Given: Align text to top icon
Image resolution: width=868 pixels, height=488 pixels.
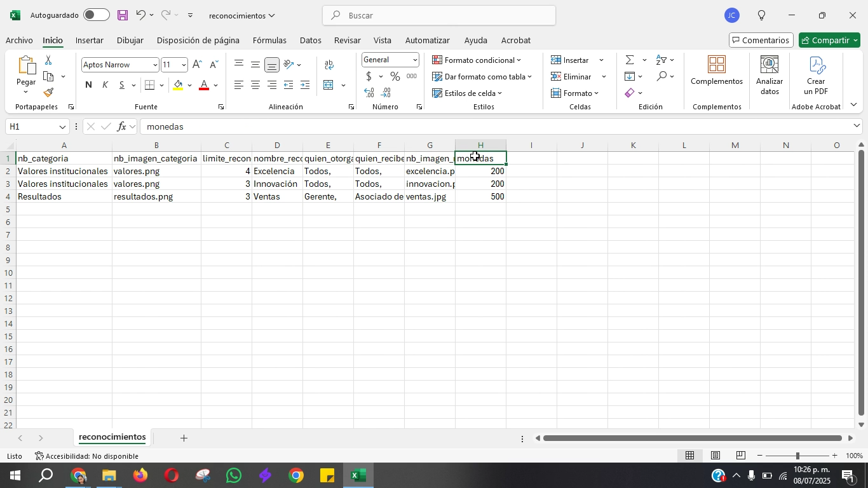Looking at the screenshot, I should click(239, 64).
